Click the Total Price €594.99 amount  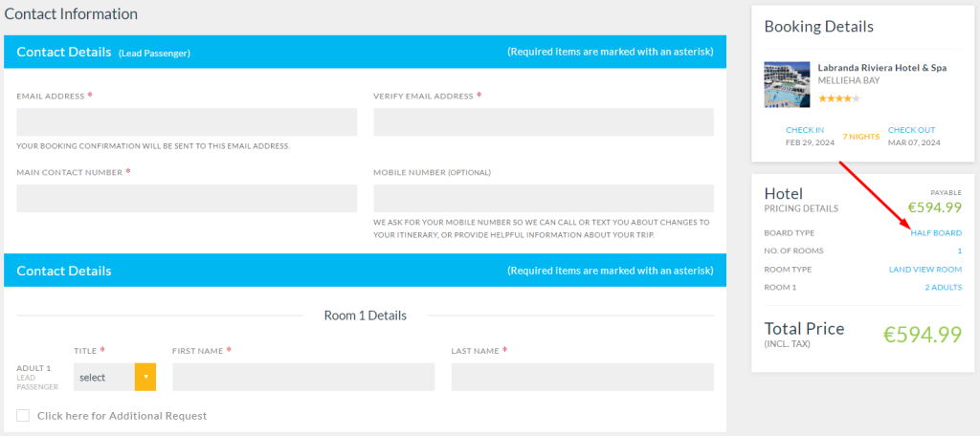pos(922,335)
